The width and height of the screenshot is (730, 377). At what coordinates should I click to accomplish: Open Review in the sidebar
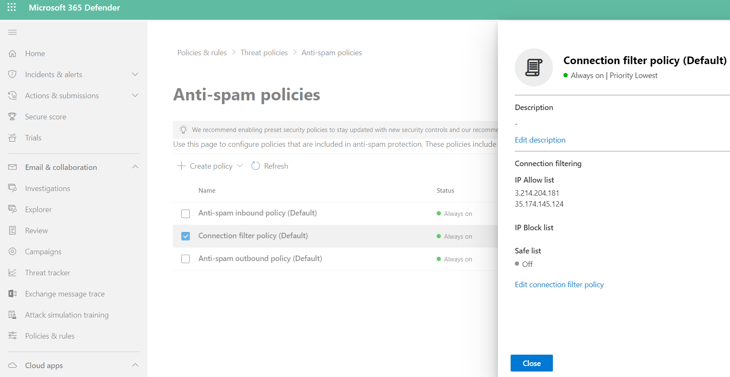click(36, 230)
